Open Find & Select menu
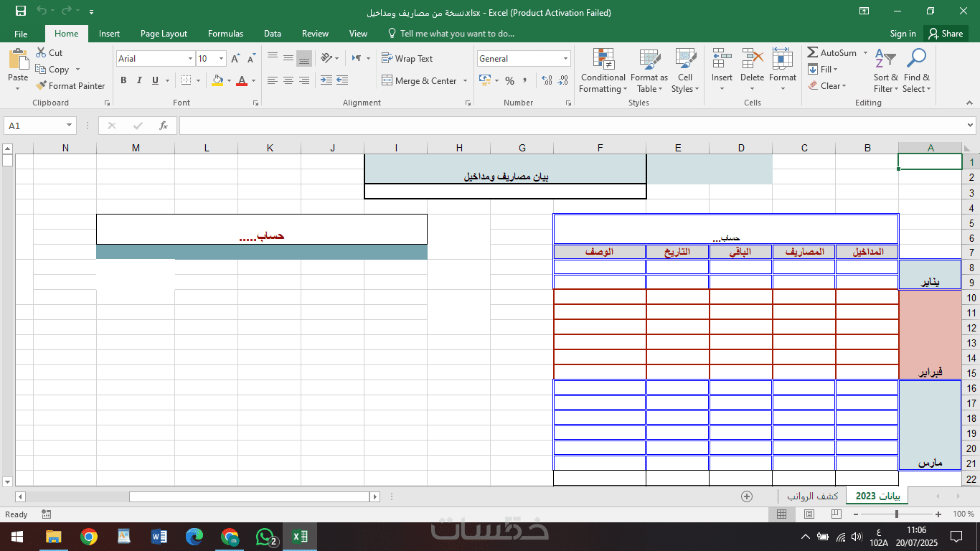This screenshot has height=551, width=980. point(916,70)
